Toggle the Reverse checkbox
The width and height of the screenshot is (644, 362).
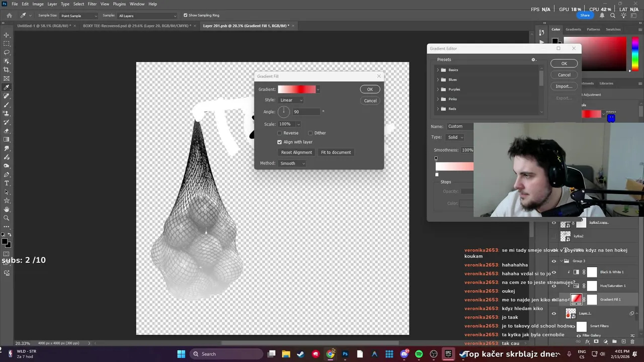tap(280, 133)
